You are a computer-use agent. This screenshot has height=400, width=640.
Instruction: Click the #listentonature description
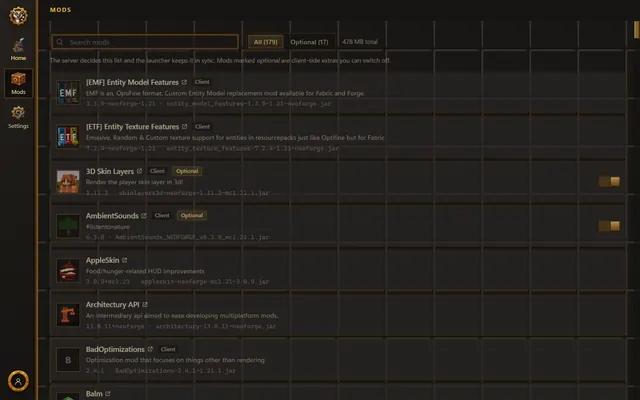(107, 227)
